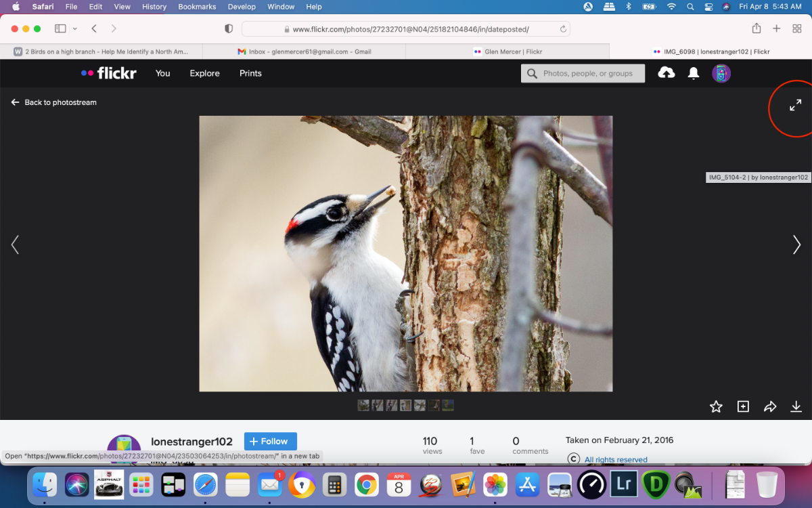Screen dimensions: 812x508
Task: Click the '1 fave' count
Action: 477,445
